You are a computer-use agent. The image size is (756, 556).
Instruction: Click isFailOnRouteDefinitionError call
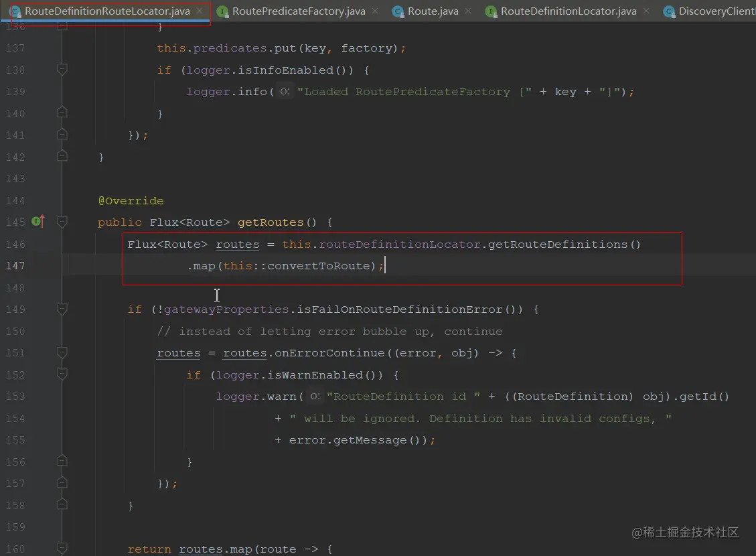coord(409,309)
